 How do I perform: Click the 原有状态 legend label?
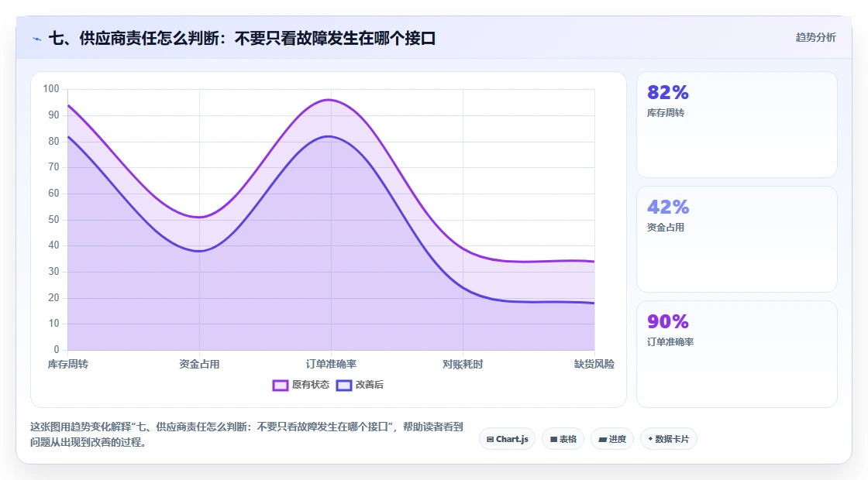[311, 385]
